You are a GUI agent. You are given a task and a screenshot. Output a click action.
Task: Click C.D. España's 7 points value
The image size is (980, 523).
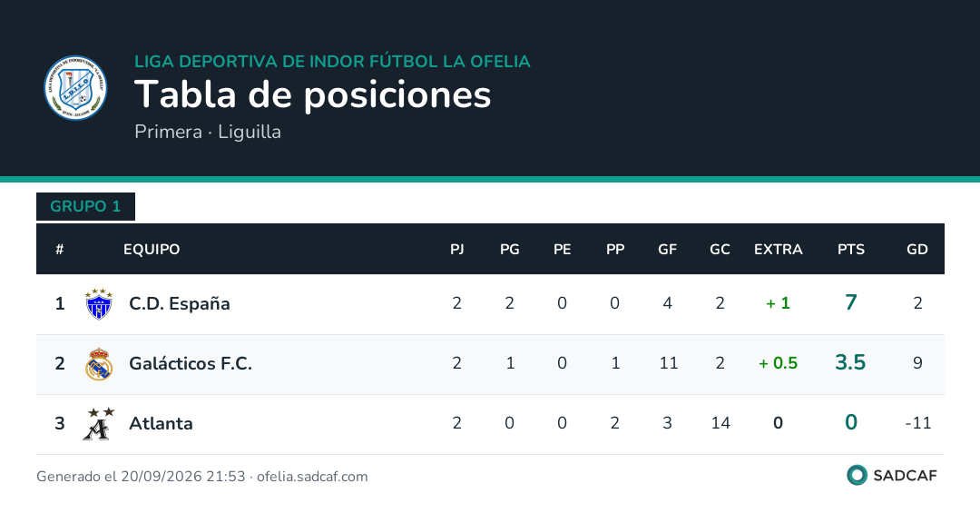click(x=850, y=302)
